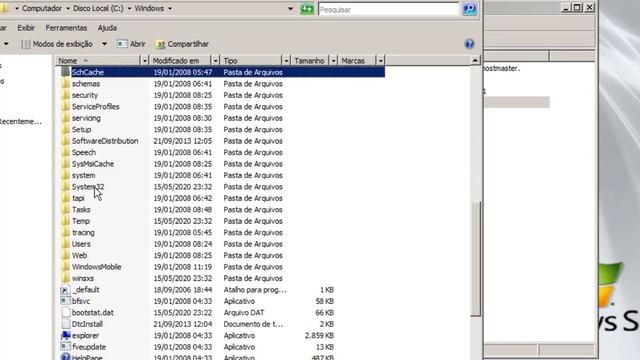Click the explorer size 2.859 KB

[319, 336]
